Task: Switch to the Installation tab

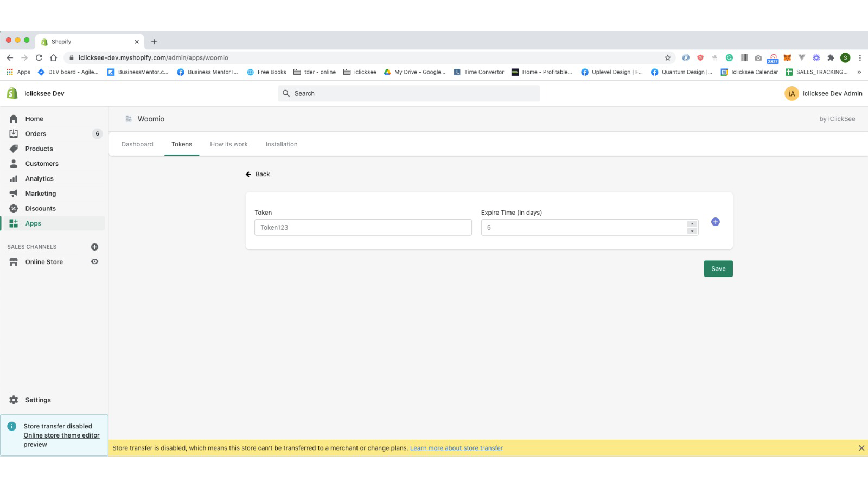Action: (281, 144)
